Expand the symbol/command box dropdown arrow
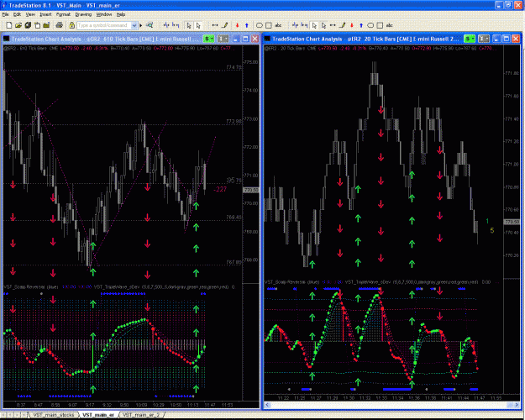 coord(134,25)
